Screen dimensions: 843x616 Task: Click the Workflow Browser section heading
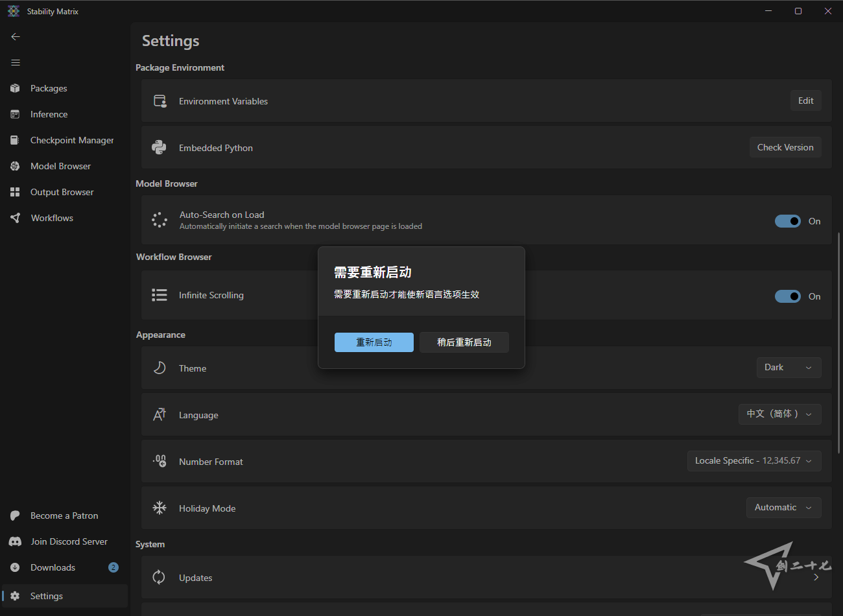pos(174,257)
